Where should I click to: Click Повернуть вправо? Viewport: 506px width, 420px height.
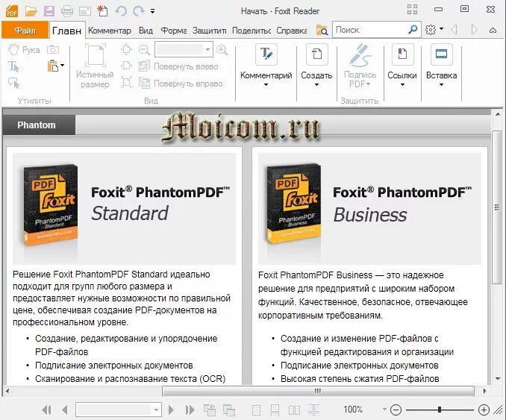point(181,84)
